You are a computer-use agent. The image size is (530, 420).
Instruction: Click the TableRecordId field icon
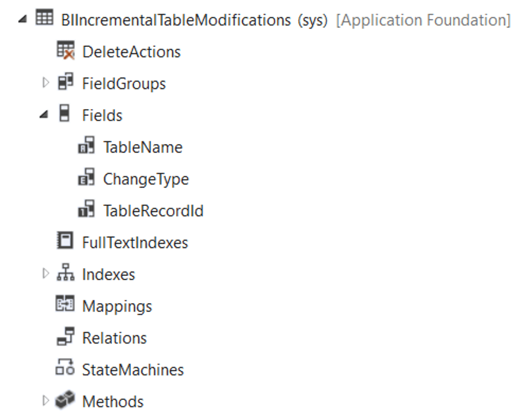[x=87, y=210]
